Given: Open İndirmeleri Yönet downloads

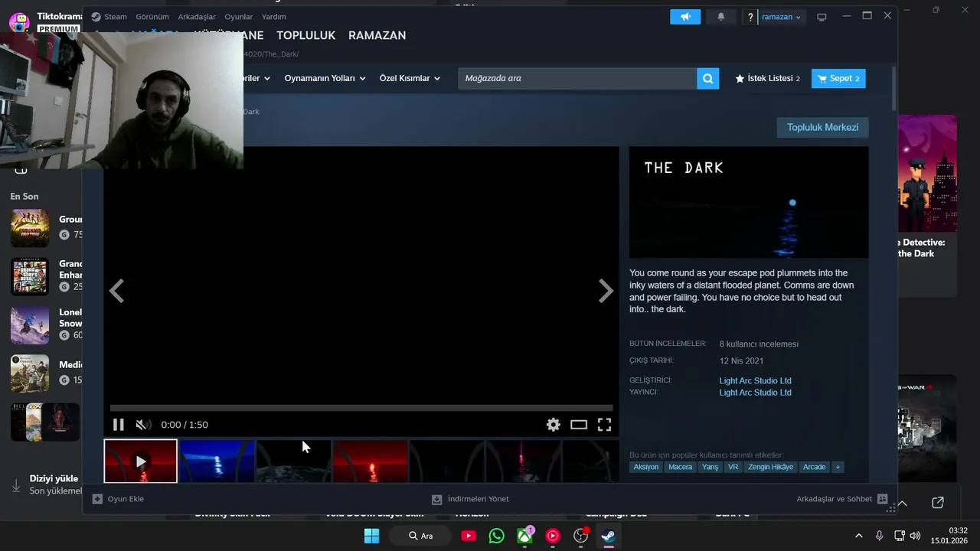Looking at the screenshot, I should (470, 499).
